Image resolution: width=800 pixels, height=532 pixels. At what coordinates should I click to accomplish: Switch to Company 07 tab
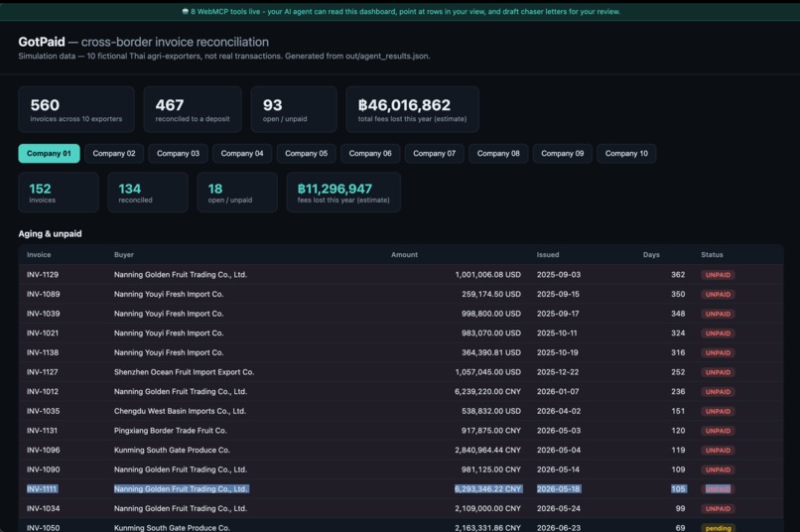434,154
